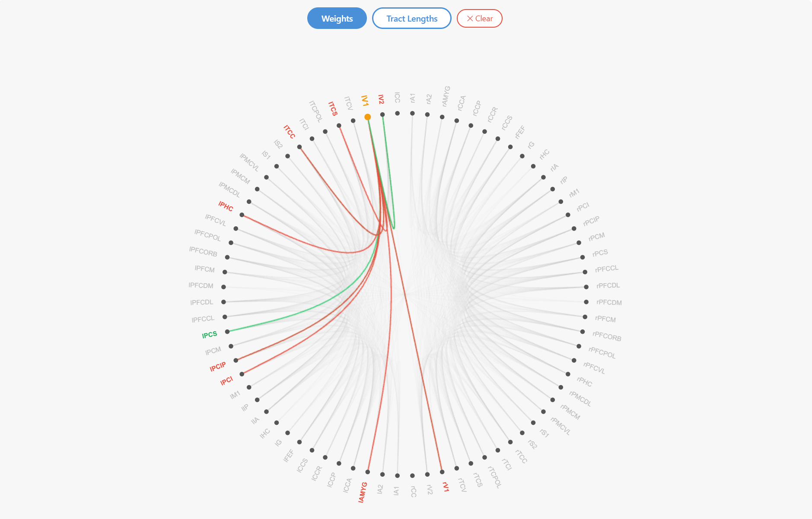
Task: Select the lPHC node dot
Action: coord(242,215)
